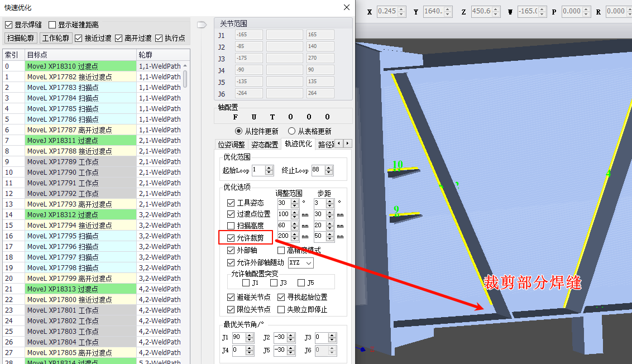Open the 姿态配置 tab
This screenshot has height=364, width=632.
coord(265,144)
